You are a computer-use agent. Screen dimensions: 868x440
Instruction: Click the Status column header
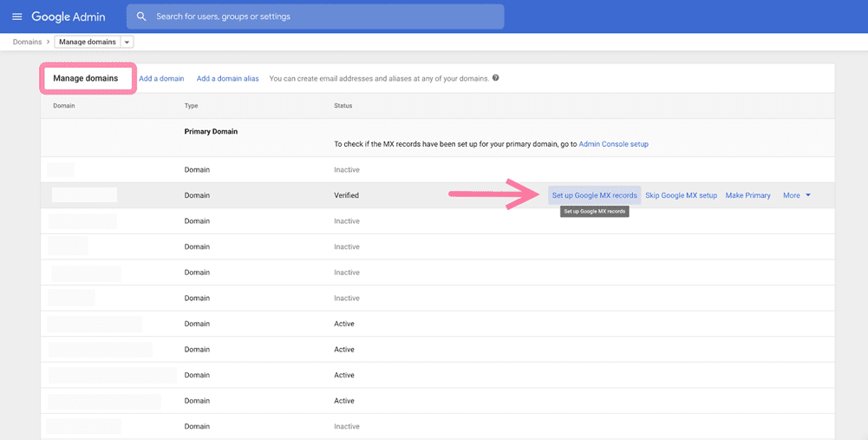pyautogui.click(x=343, y=106)
